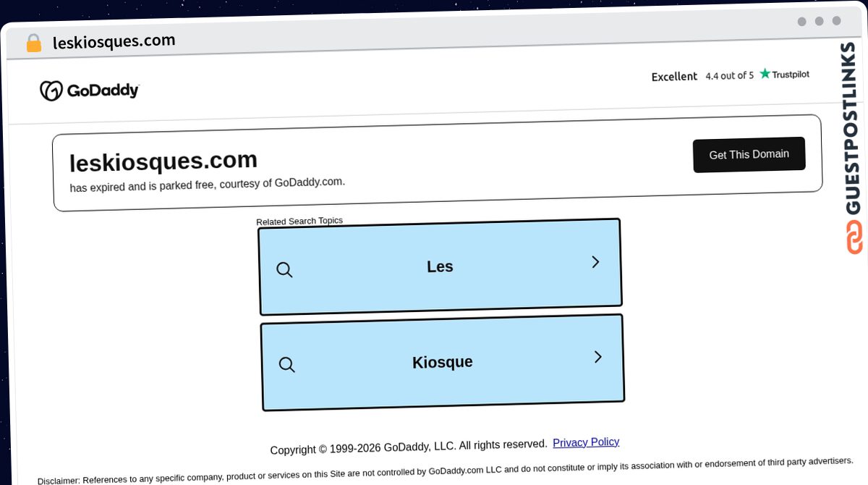The image size is (868, 485).
Task: Click the chevron arrow in Les row
Action: [x=595, y=262]
